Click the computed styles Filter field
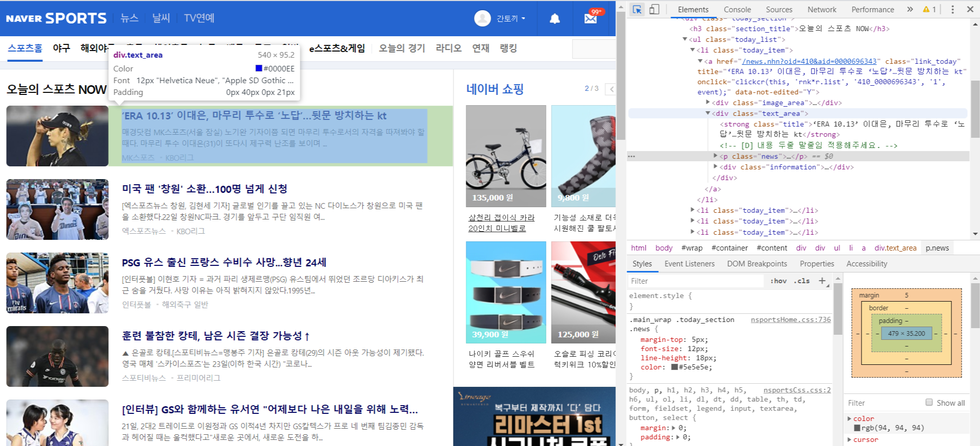Viewport: 980px width, 446px height. click(x=884, y=403)
